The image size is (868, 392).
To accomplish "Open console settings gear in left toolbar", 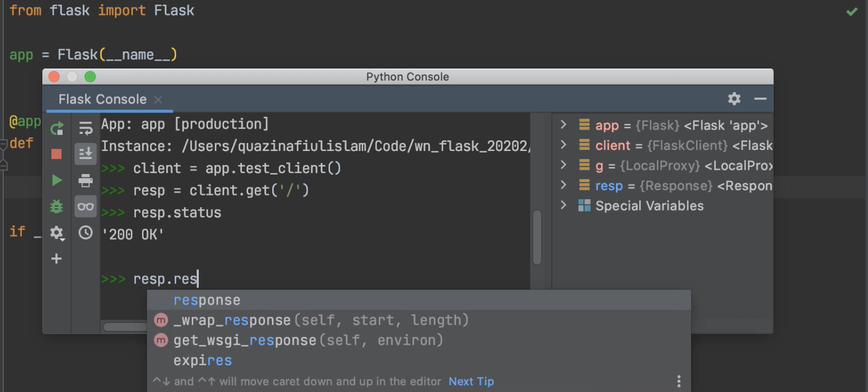I will 57,233.
